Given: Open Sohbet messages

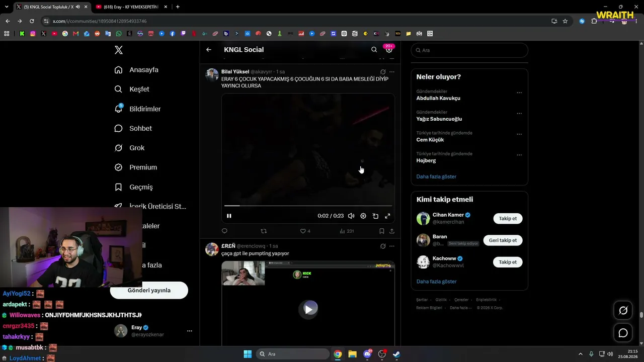Looking at the screenshot, I should [x=133, y=128].
